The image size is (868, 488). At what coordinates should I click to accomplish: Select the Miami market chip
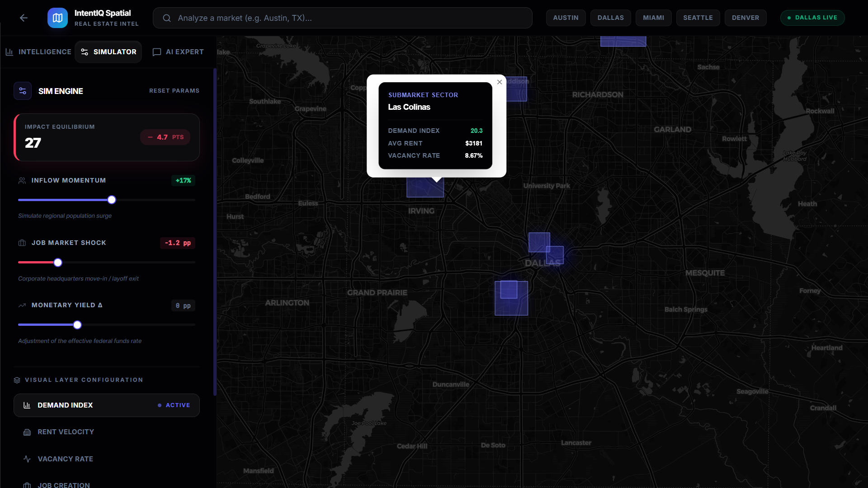tap(653, 18)
